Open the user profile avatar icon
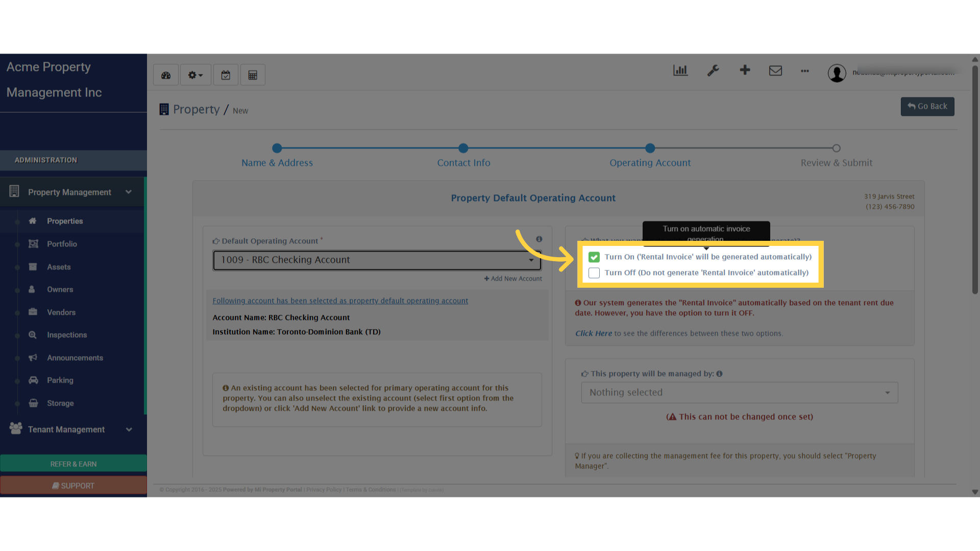 tap(837, 73)
